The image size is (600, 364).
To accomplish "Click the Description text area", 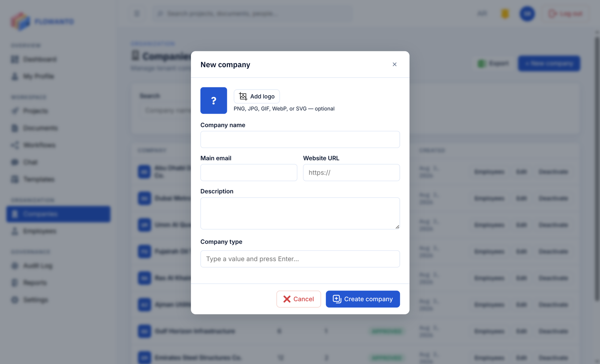I will (x=300, y=213).
